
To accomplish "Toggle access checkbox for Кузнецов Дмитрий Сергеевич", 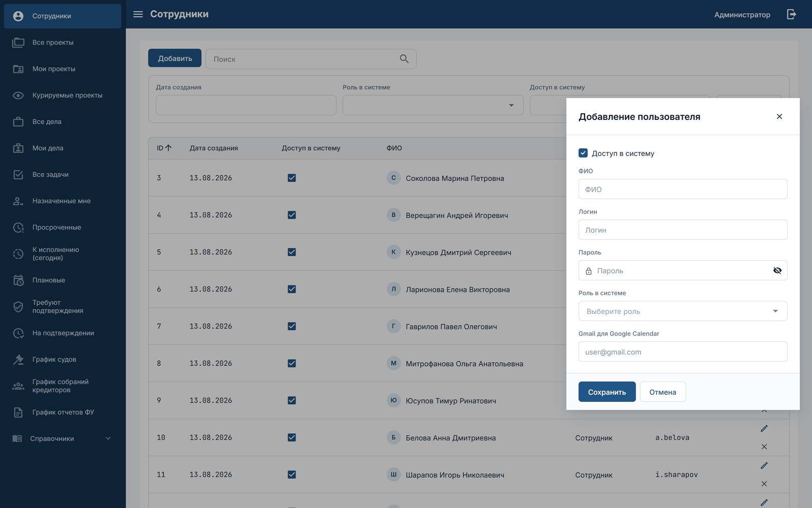I will [292, 252].
